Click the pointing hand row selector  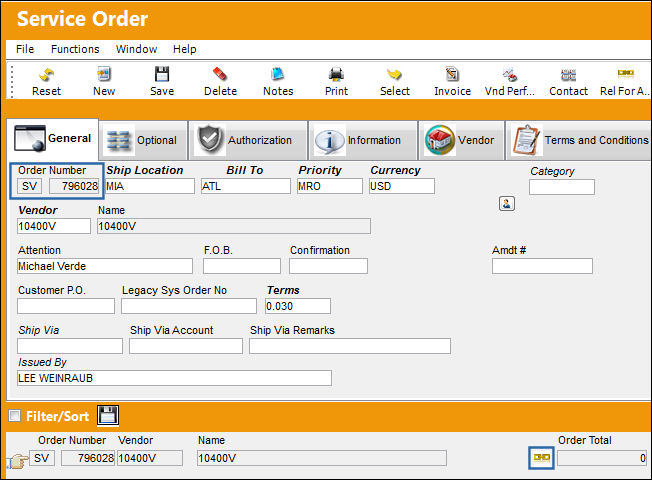17,461
